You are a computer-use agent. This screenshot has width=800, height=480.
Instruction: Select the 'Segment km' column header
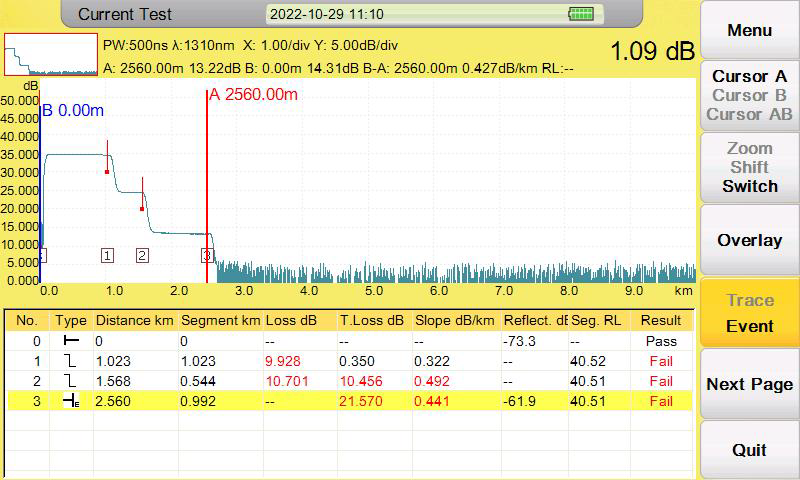point(220,320)
